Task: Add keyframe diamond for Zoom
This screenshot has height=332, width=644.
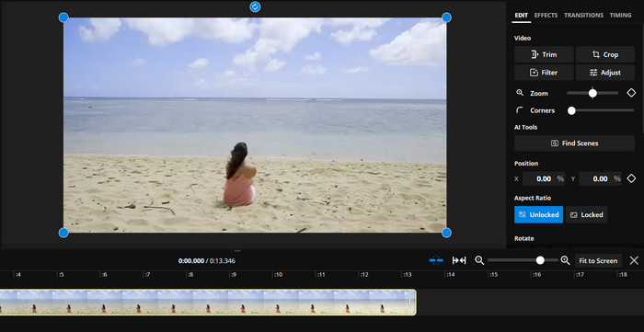Action: point(631,93)
